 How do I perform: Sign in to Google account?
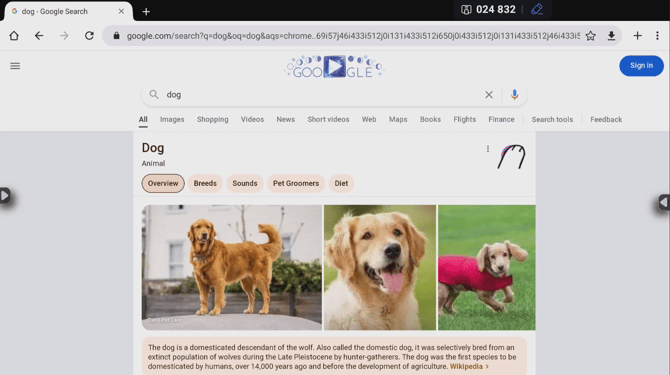coord(641,66)
